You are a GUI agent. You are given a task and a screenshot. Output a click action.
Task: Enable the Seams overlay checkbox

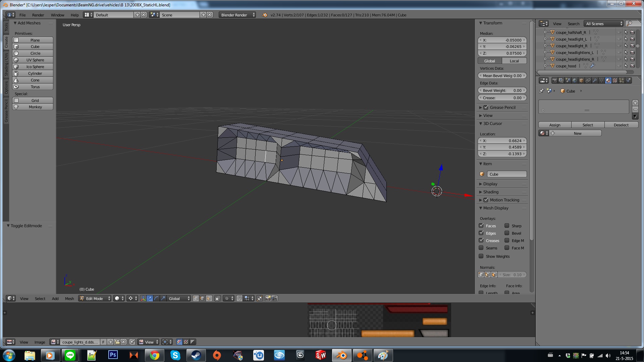pyautogui.click(x=481, y=248)
